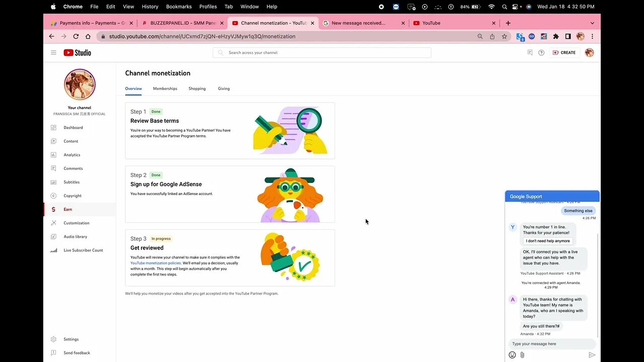Open the Apple menu
The width and height of the screenshot is (644, 362).
coord(53,7)
